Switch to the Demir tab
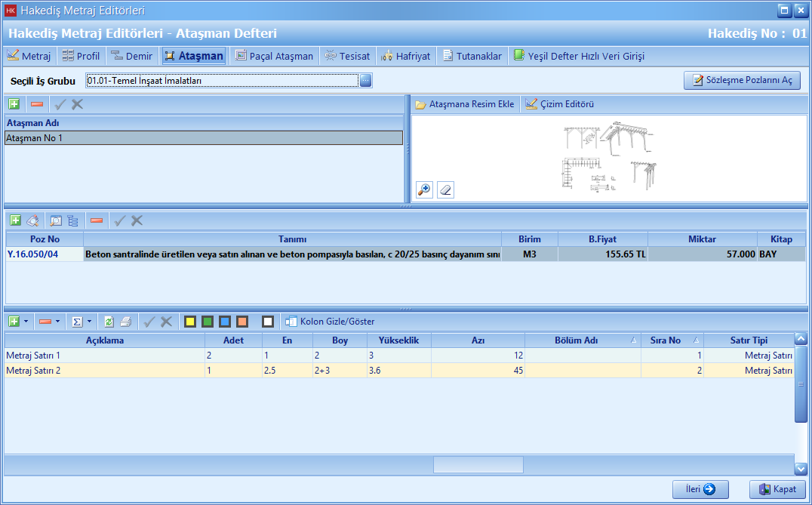The image size is (812, 505). pos(132,56)
